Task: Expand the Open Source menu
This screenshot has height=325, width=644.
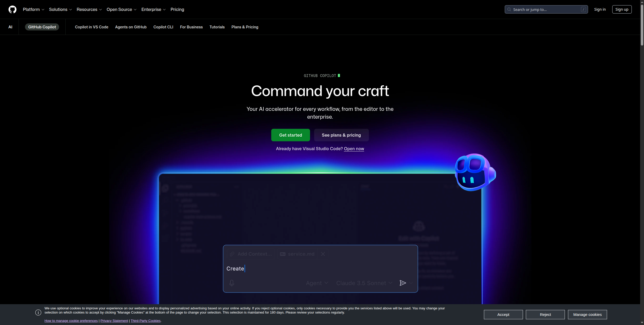Action: (122, 9)
